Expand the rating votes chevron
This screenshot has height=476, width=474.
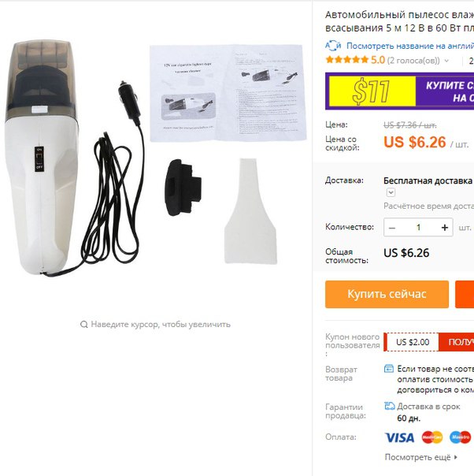pos(446,61)
